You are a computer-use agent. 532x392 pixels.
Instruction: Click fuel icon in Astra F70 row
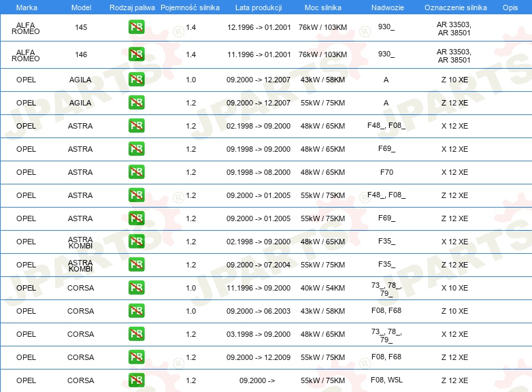coord(136,172)
